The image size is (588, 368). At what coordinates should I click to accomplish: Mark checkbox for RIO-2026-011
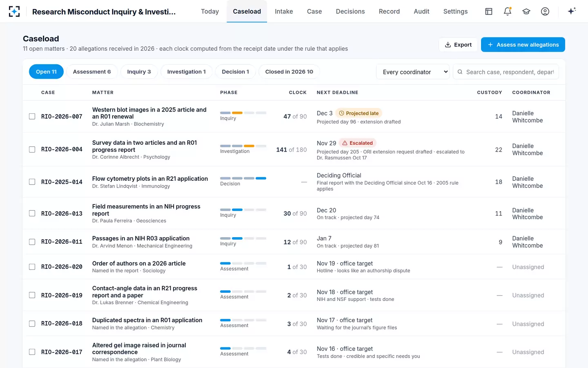(x=32, y=242)
